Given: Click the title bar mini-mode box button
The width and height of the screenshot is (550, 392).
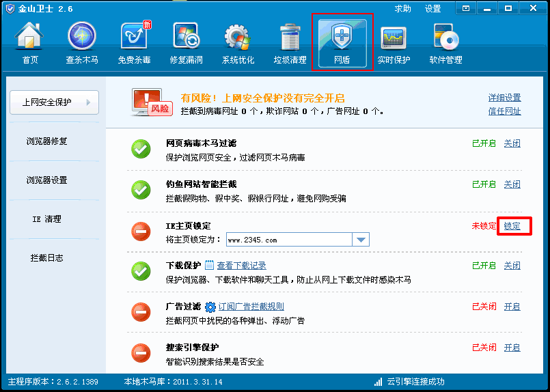Looking at the screenshot, I should coord(466,8).
